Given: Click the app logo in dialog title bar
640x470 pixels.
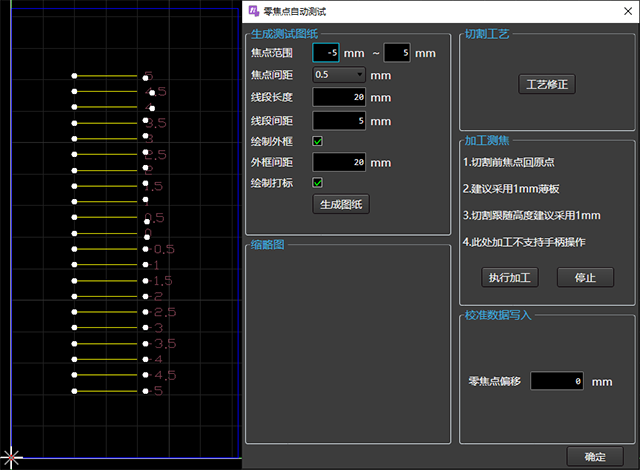Looking at the screenshot, I should [252, 9].
